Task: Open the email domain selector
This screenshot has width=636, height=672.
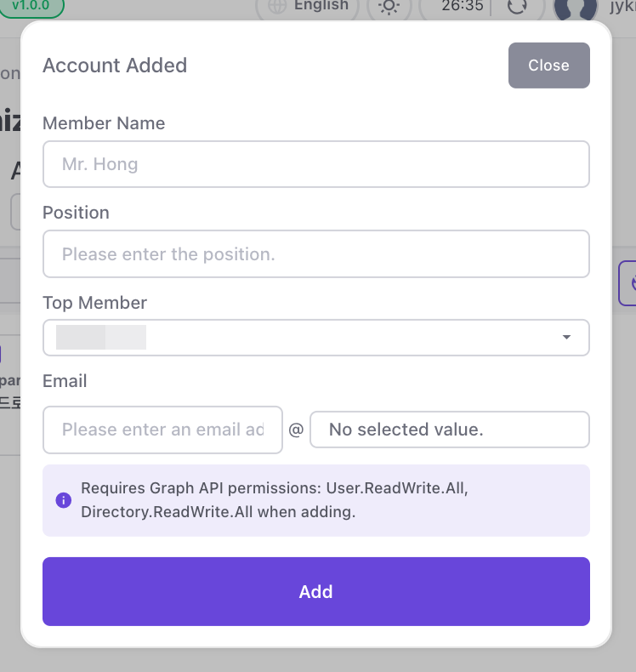Action: [449, 430]
